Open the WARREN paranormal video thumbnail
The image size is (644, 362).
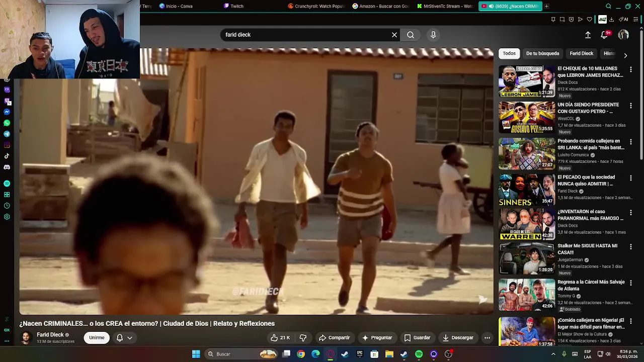click(x=527, y=224)
